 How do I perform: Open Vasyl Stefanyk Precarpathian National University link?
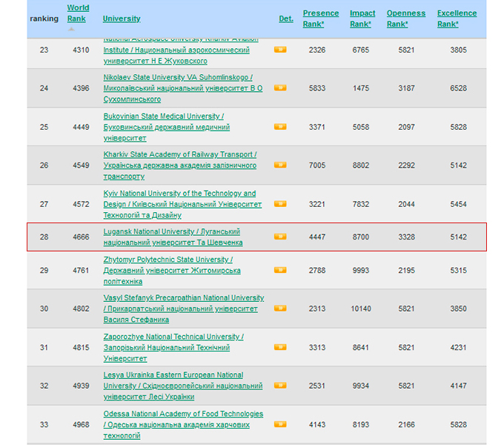[184, 309]
